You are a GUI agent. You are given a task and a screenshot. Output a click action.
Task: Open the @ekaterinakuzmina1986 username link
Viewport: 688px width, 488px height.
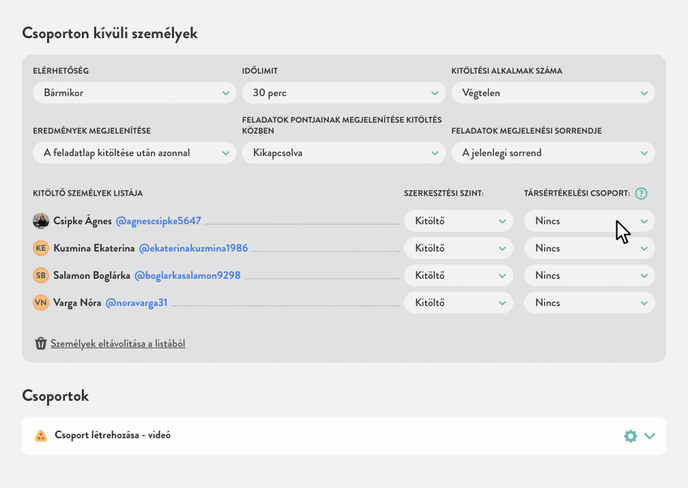[193, 248]
